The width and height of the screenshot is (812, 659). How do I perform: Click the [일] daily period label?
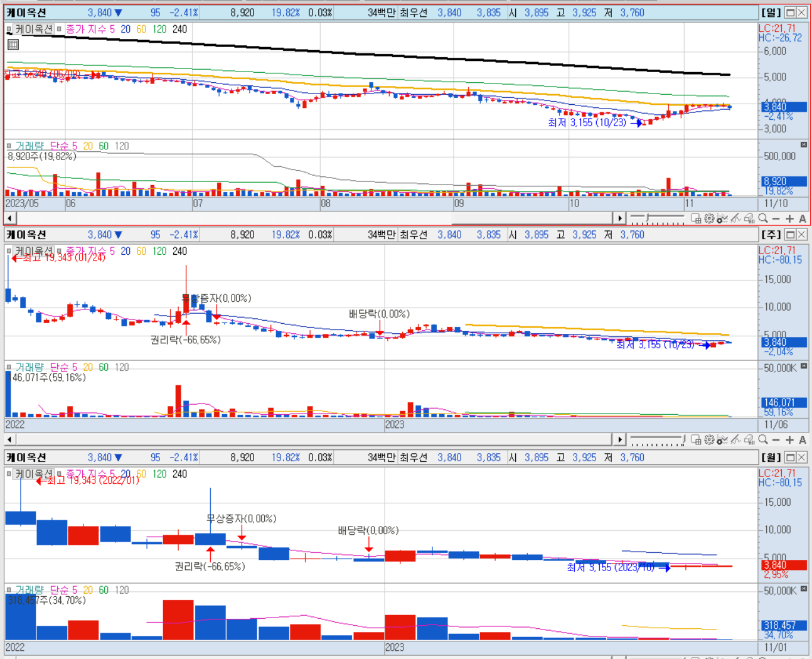tap(771, 13)
